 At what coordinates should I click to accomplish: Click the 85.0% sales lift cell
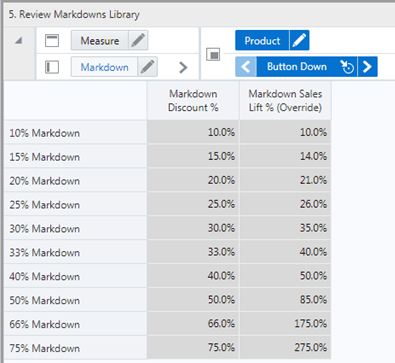(x=285, y=300)
